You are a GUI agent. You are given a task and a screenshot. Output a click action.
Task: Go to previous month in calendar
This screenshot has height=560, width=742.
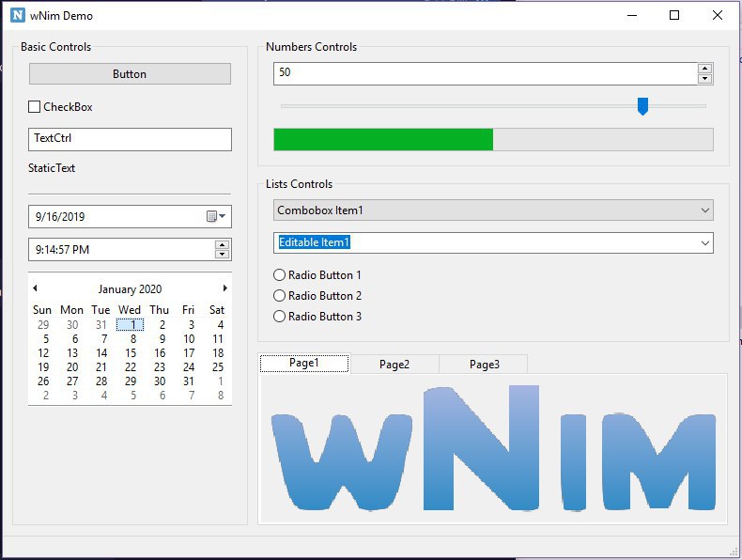click(x=35, y=288)
